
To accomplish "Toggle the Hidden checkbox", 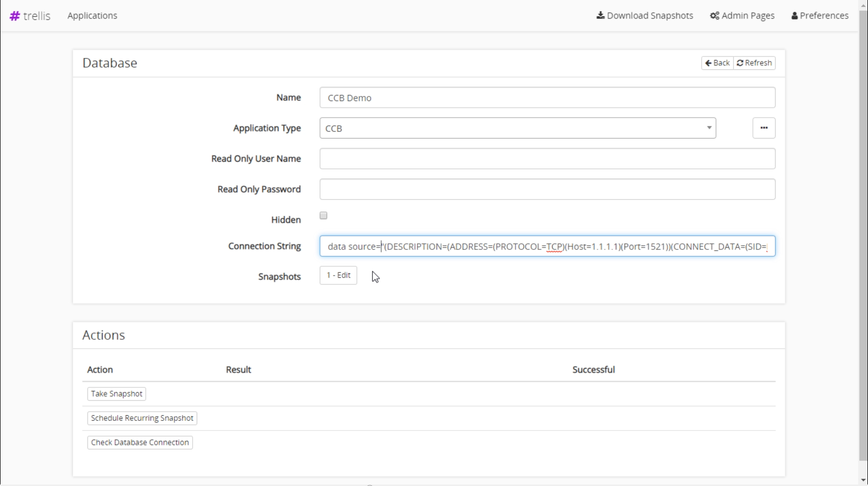I will [x=324, y=216].
